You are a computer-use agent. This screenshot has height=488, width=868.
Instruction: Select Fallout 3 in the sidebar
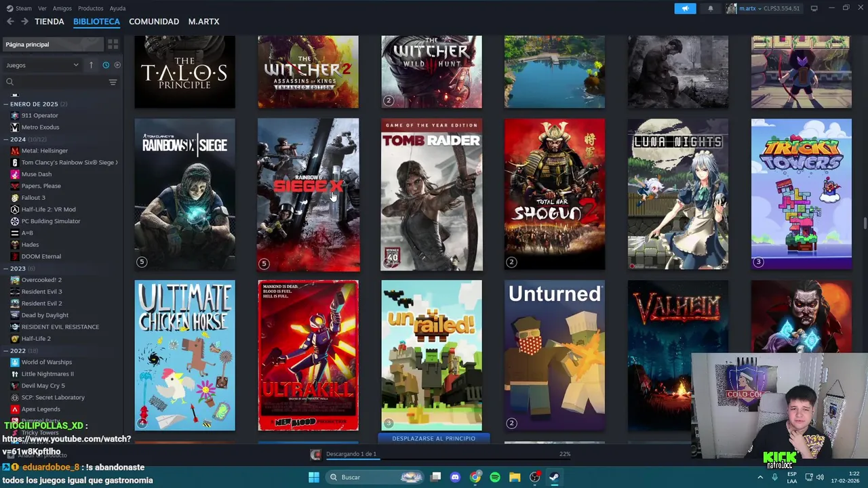point(33,198)
